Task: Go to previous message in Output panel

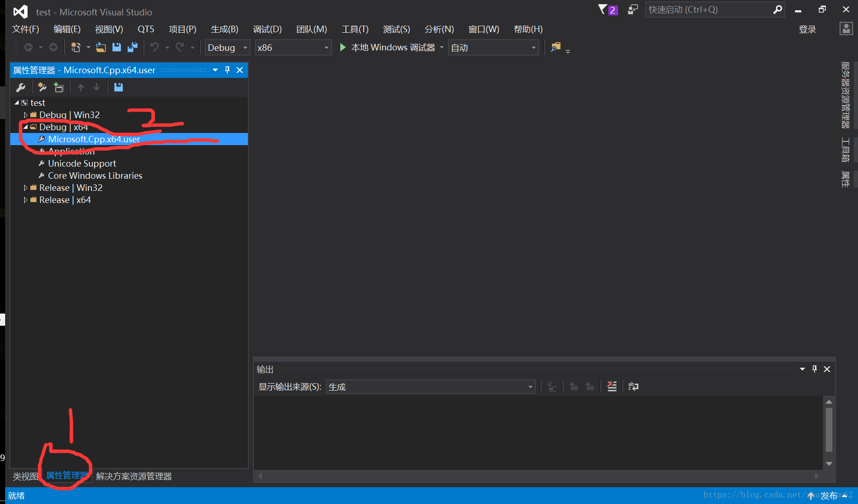Action: pyautogui.click(x=574, y=386)
